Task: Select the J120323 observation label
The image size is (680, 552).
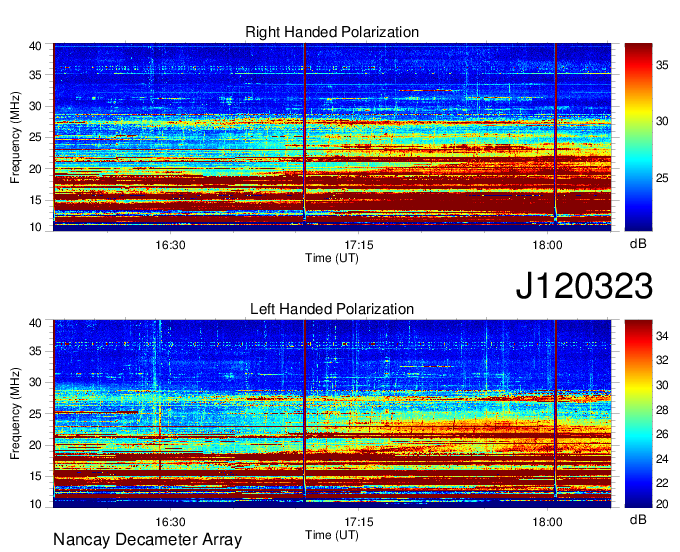Action: point(584,286)
